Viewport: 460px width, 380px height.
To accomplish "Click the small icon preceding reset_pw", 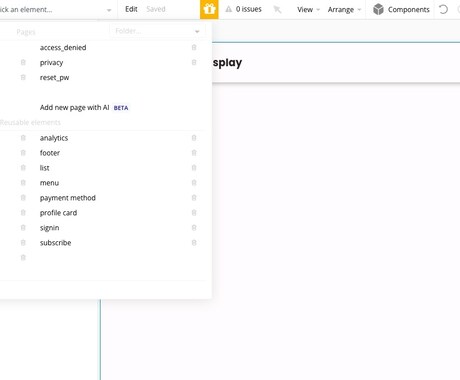I will tap(23, 77).
